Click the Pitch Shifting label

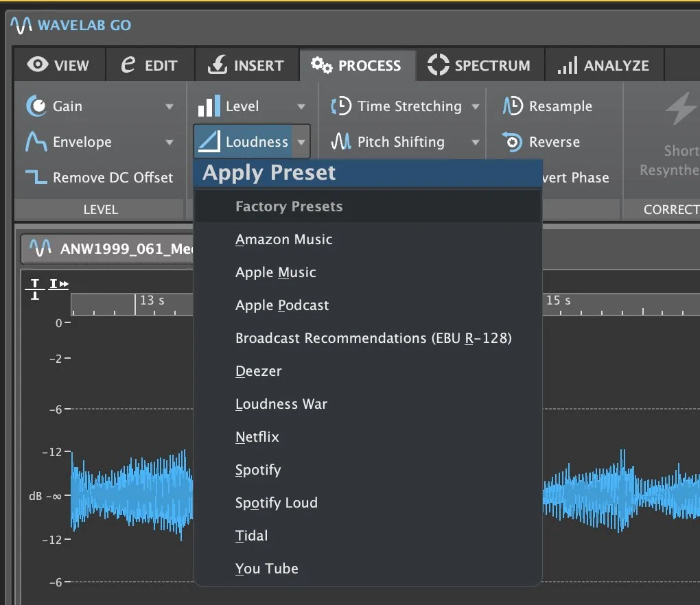click(x=401, y=142)
